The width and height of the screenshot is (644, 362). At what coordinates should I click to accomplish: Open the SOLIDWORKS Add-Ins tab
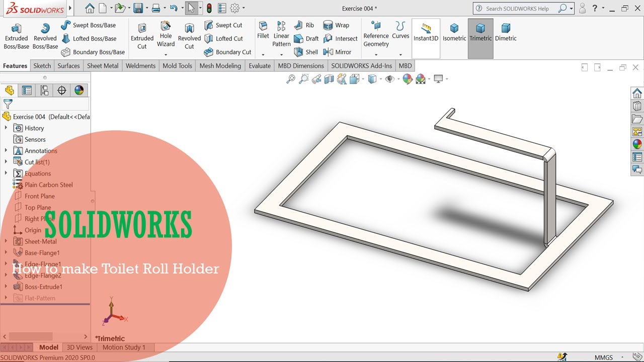pyautogui.click(x=361, y=66)
